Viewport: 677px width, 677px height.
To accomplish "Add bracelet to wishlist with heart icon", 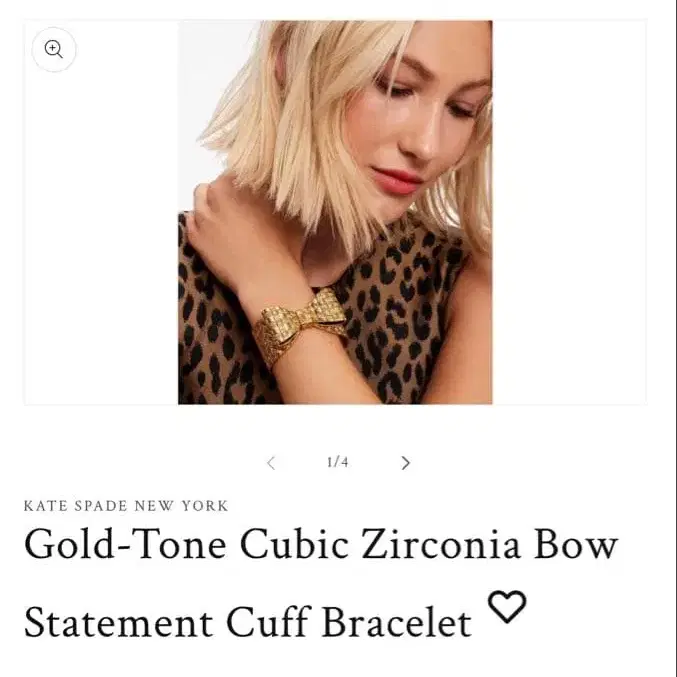I will 507,607.
